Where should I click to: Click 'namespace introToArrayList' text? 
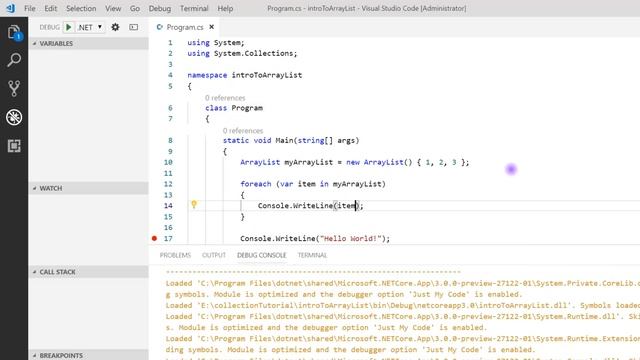click(x=244, y=75)
